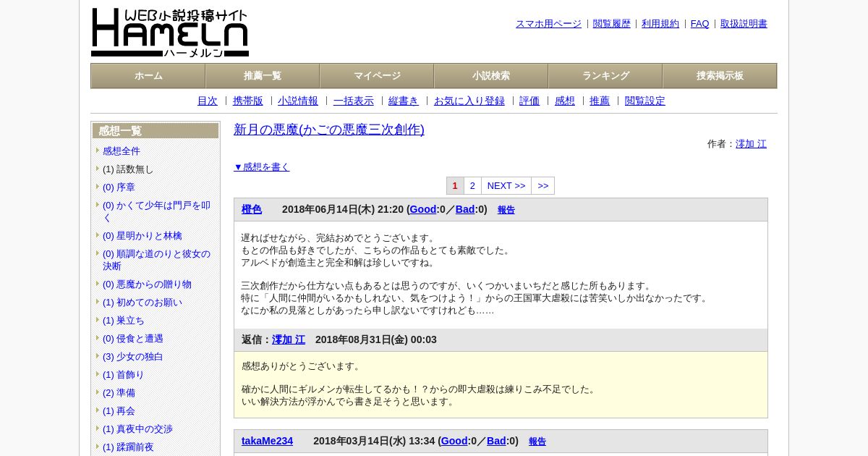This screenshot has height=456, width=868.
Task: Select sidebar chapter 準備
Action: tap(119, 393)
